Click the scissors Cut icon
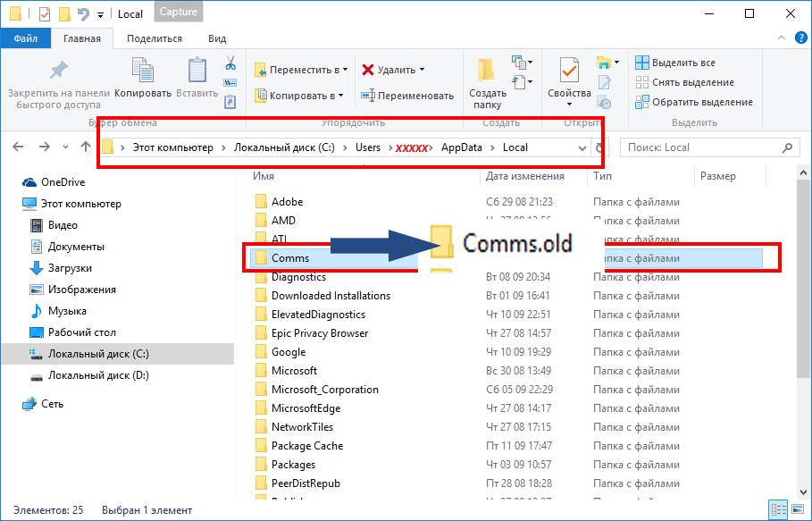 (x=230, y=63)
